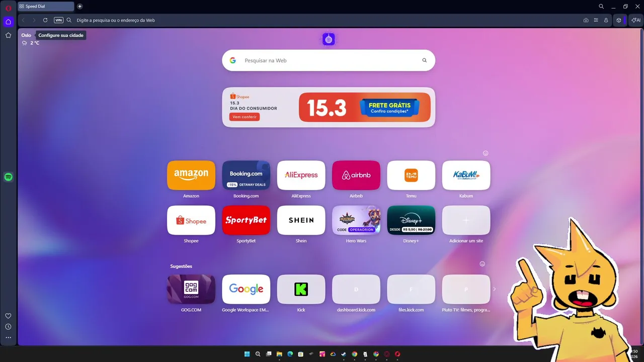Open the Disney+ speed dial tile
This screenshot has width=644, height=362.
411,220
